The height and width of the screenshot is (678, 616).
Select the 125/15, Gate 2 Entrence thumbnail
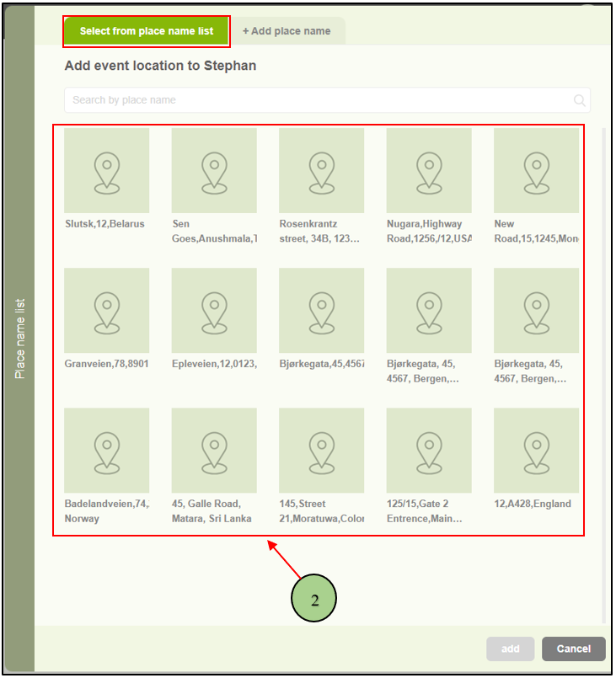(x=429, y=450)
